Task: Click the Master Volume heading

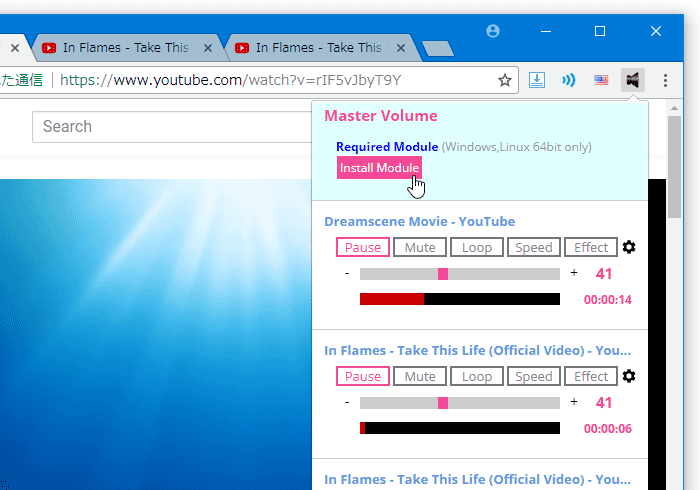Action: tap(381, 116)
